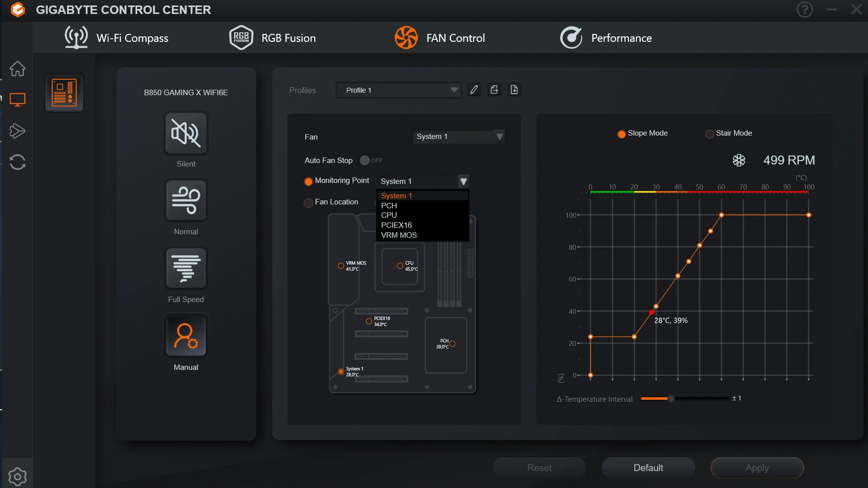This screenshot has width=868, height=488.
Task: Click the import profile icon
Action: [x=514, y=90]
